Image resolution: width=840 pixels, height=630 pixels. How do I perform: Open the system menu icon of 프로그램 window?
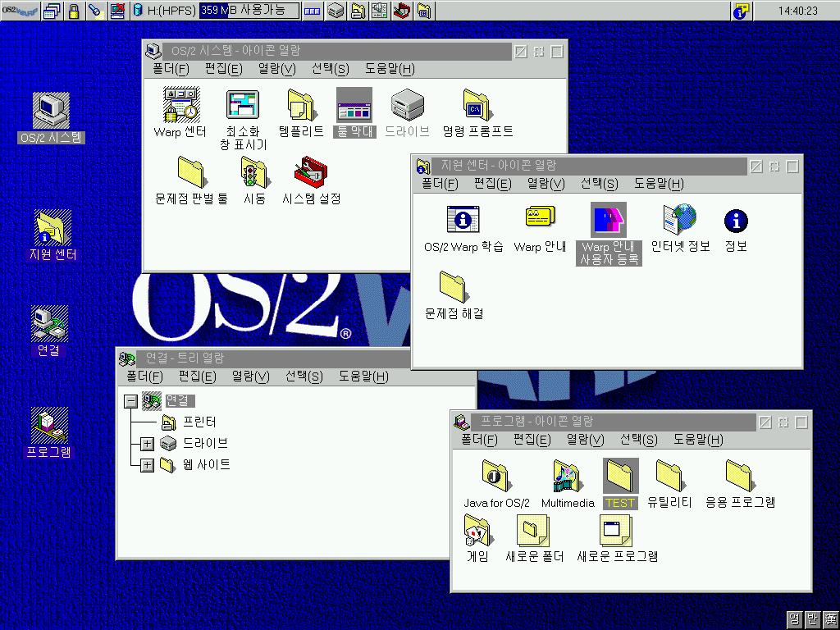tap(461, 422)
